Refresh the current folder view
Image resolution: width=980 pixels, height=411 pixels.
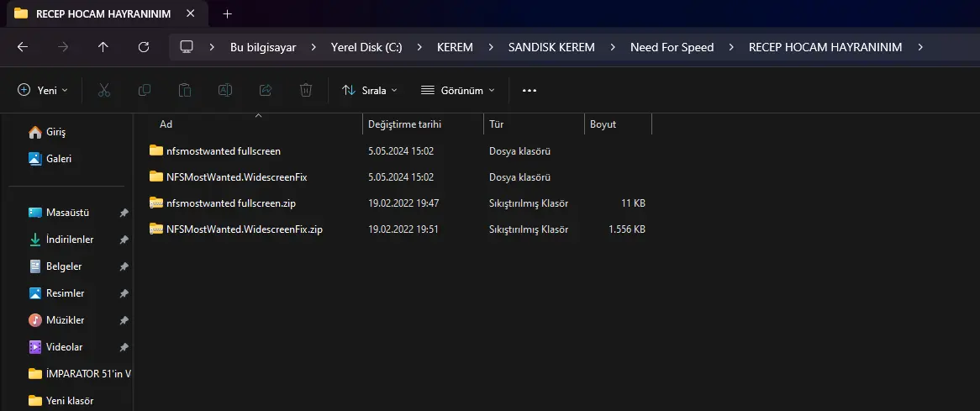(x=143, y=47)
